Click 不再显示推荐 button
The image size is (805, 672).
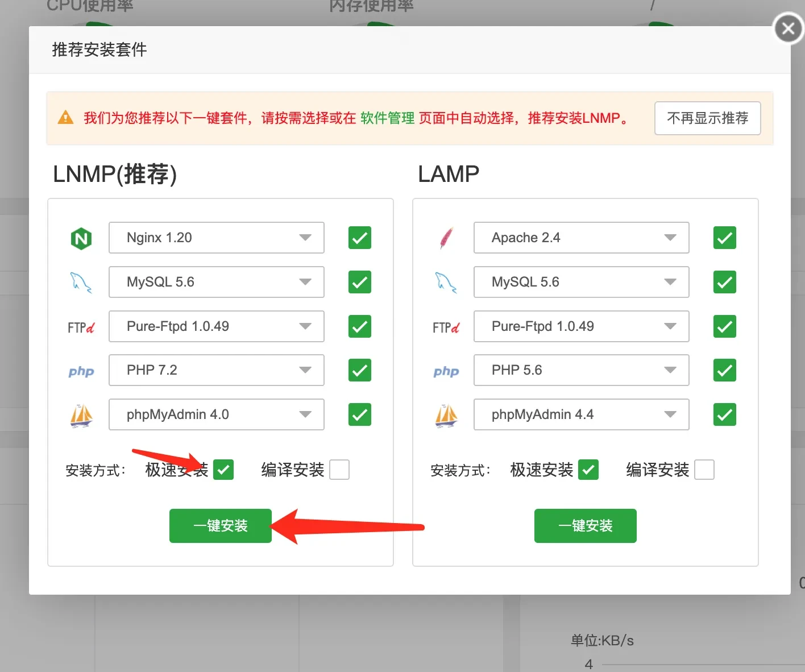708,118
